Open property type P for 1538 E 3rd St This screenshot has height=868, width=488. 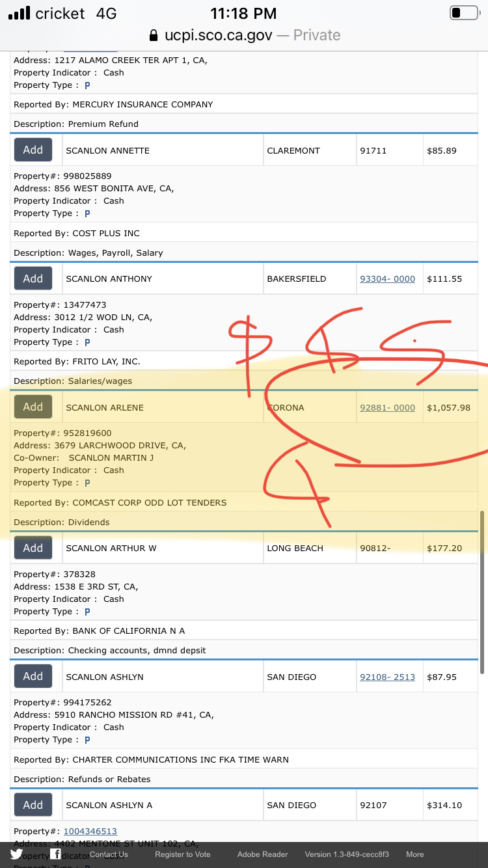click(87, 612)
